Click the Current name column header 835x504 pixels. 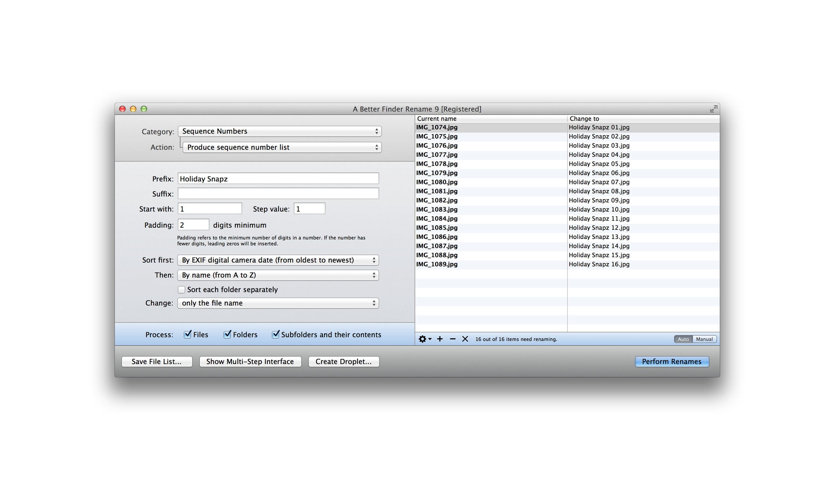[x=491, y=119]
